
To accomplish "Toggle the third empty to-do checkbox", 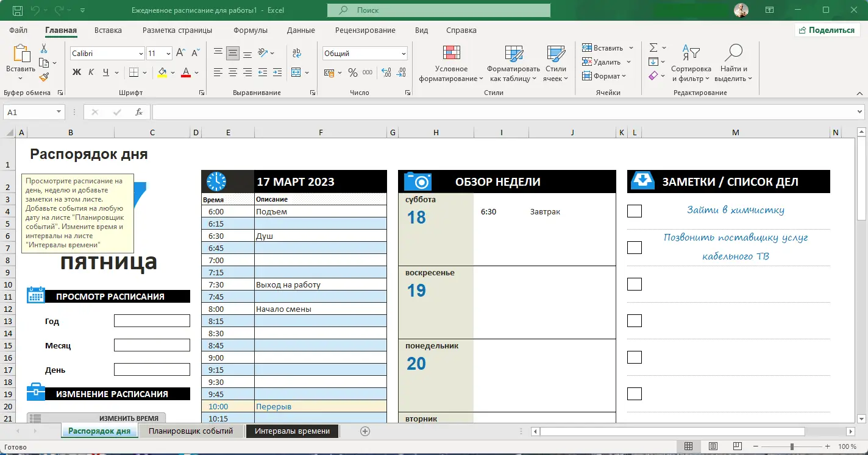I will coord(635,357).
